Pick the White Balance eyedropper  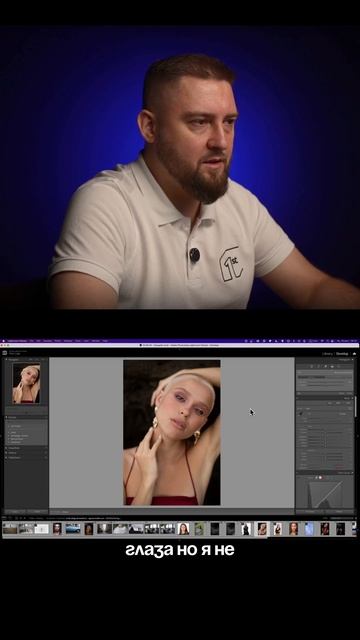301,413
